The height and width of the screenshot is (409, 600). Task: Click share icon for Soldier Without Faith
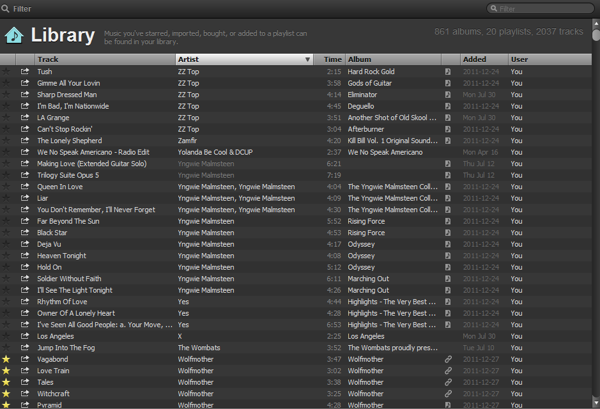(x=25, y=278)
